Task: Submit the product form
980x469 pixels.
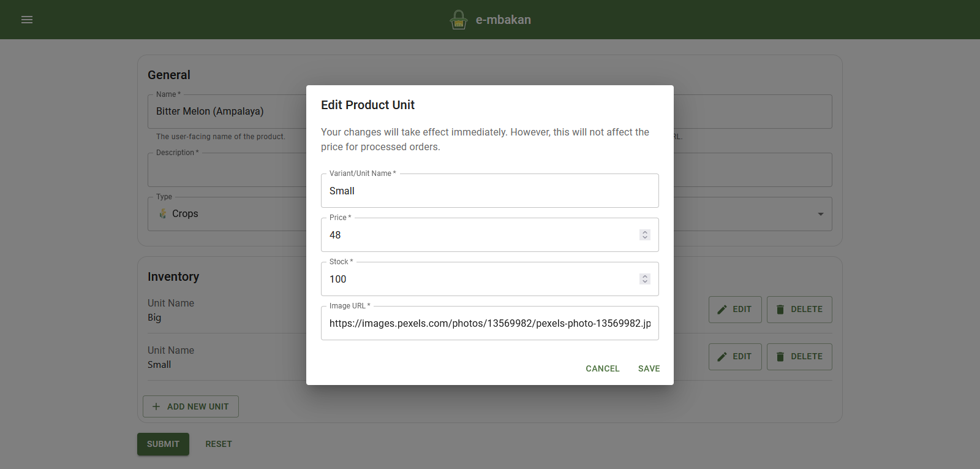Action: point(163,443)
